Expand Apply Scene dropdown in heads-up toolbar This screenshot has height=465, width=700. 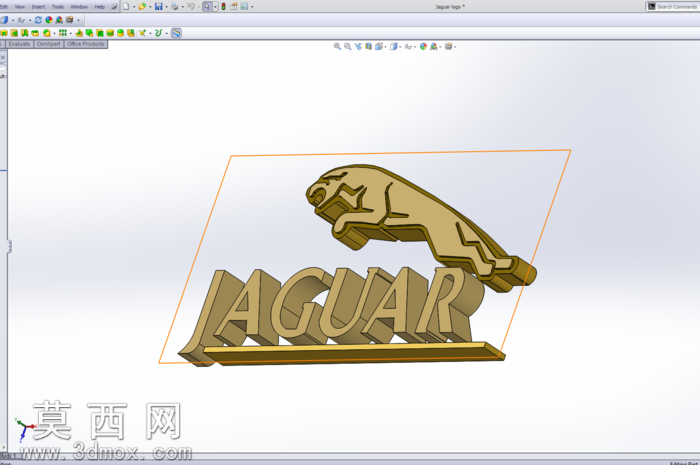click(440, 47)
